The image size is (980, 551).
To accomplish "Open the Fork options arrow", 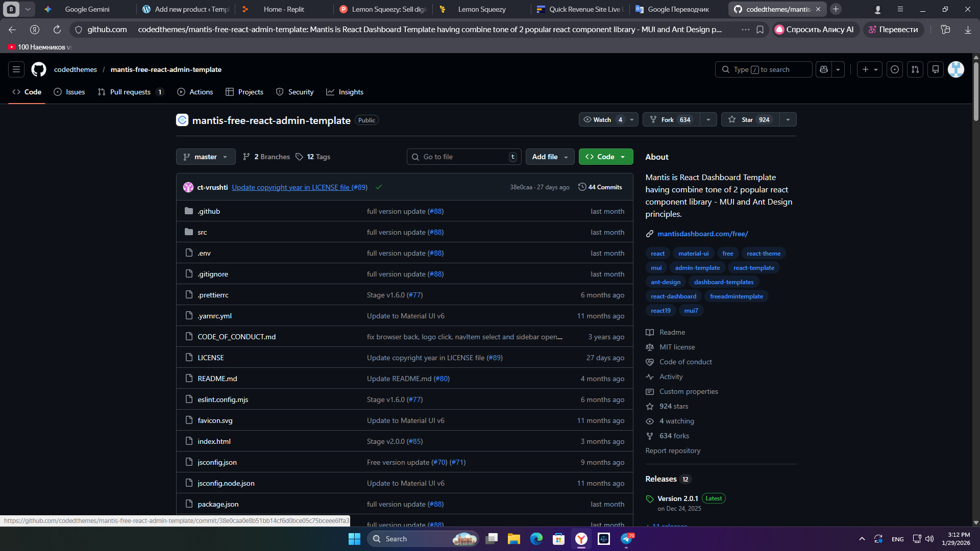I will point(708,119).
